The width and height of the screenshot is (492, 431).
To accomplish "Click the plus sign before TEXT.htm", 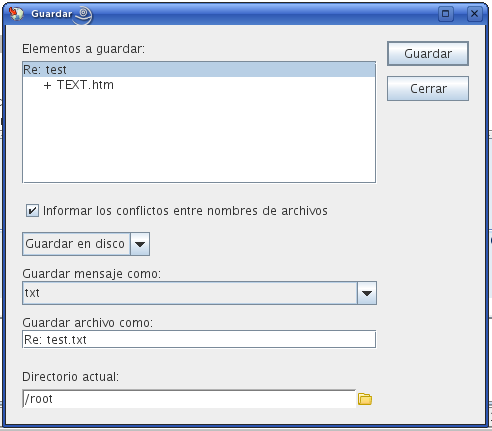I will click(47, 85).
